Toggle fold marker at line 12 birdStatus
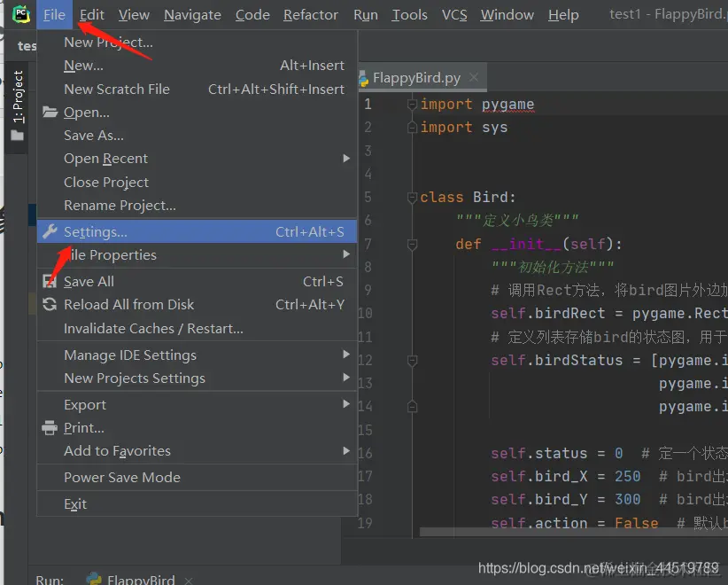 coord(412,360)
